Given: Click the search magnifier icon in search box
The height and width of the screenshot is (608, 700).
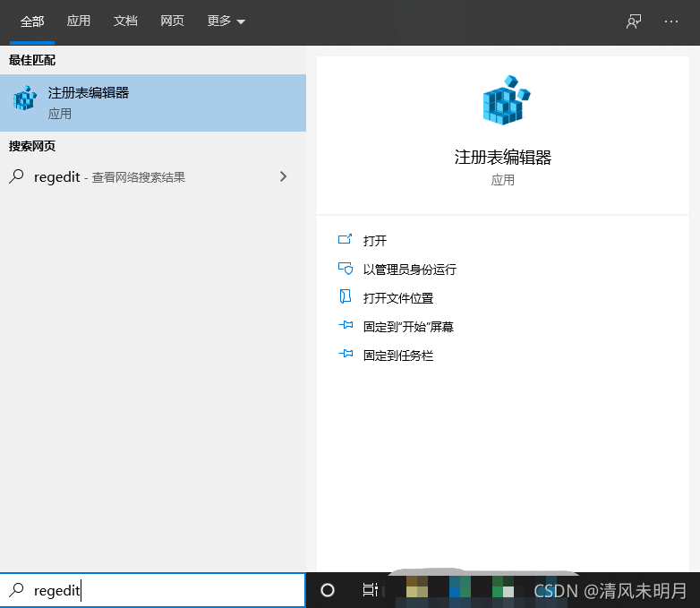Looking at the screenshot, I should pos(16,590).
